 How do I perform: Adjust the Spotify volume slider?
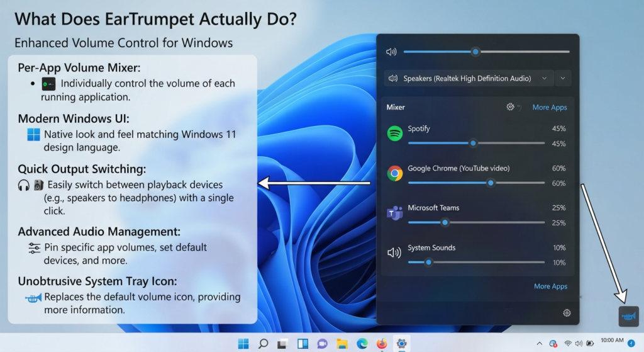point(476,143)
